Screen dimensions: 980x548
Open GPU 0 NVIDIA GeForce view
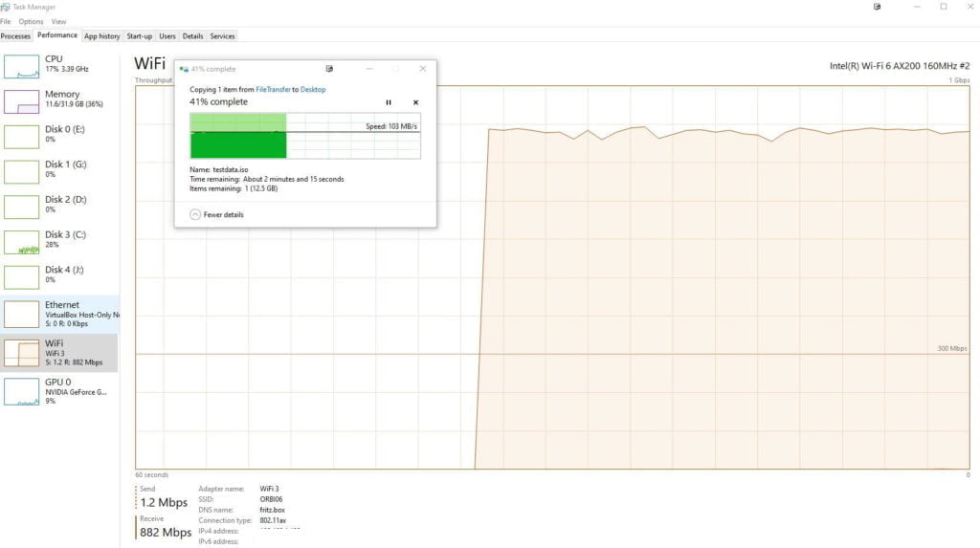tap(22, 390)
